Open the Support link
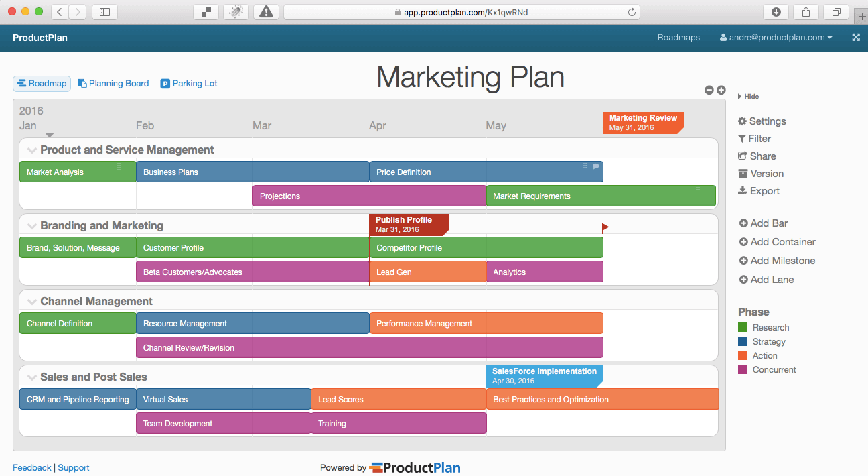Image resolution: width=868 pixels, height=476 pixels. [x=74, y=468]
